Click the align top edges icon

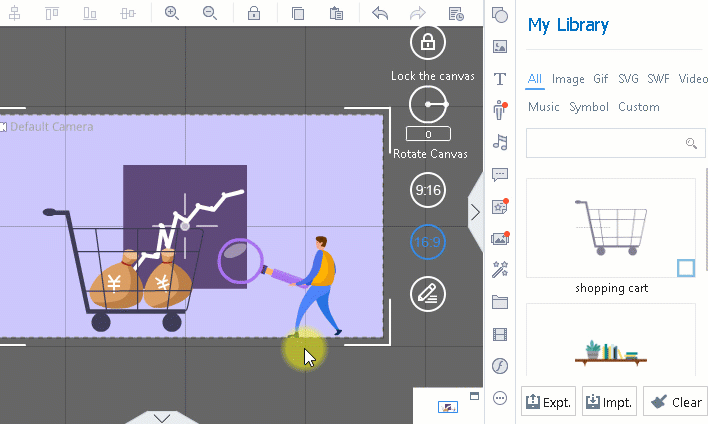point(52,13)
